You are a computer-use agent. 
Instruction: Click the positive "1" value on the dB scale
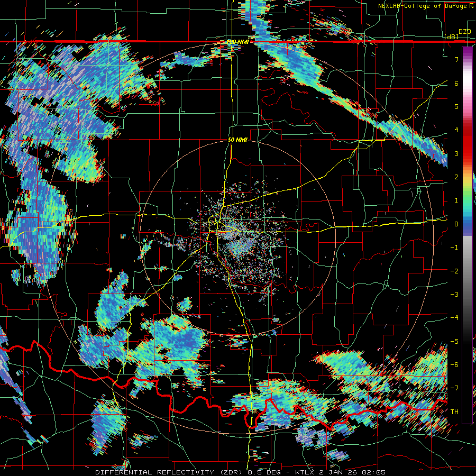coord(456,200)
